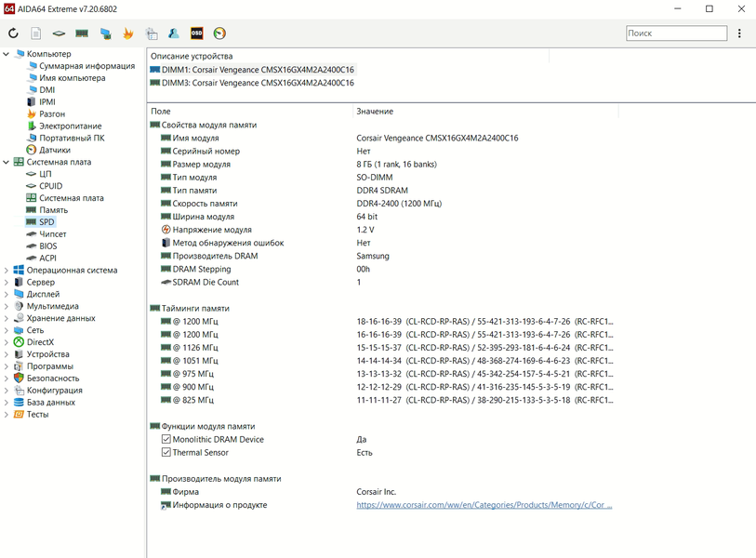
Task: Open the memory module toolbar icon
Action: tap(82, 33)
